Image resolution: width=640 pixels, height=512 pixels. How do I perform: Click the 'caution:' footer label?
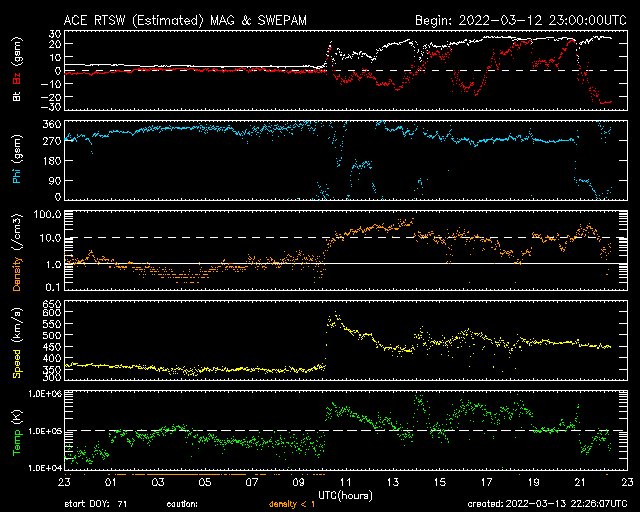click(x=182, y=504)
